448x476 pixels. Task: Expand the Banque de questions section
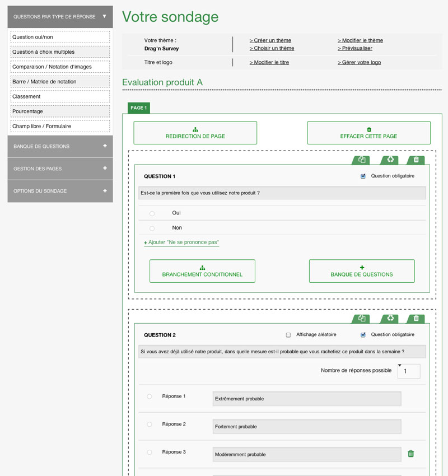click(x=104, y=146)
